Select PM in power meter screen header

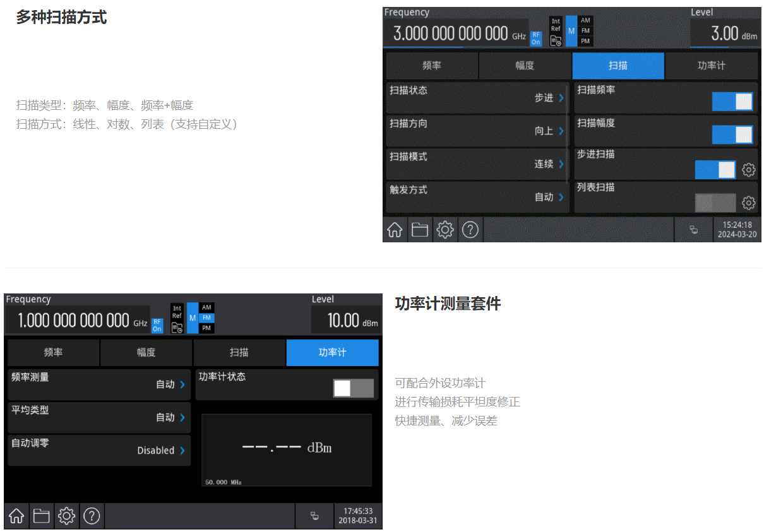coord(206,328)
